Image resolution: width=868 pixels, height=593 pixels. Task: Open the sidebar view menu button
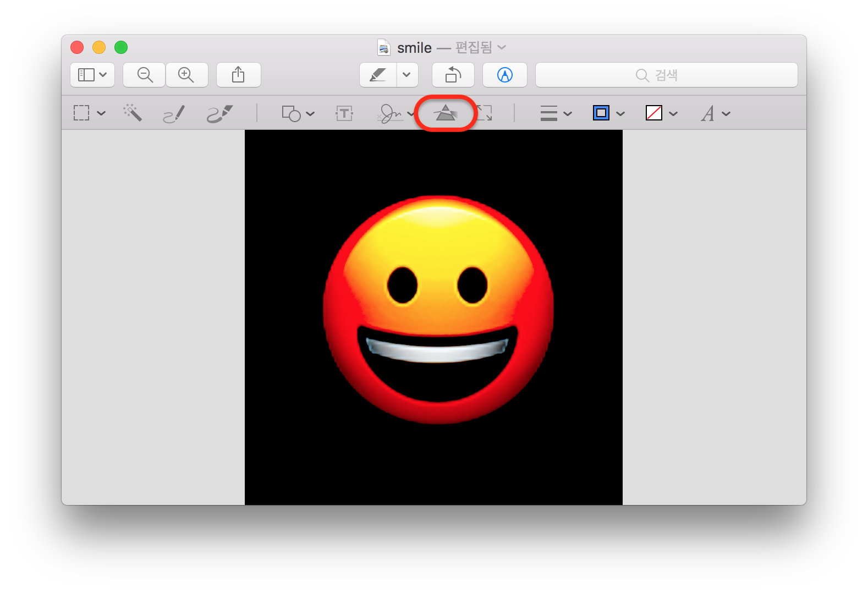coord(92,75)
